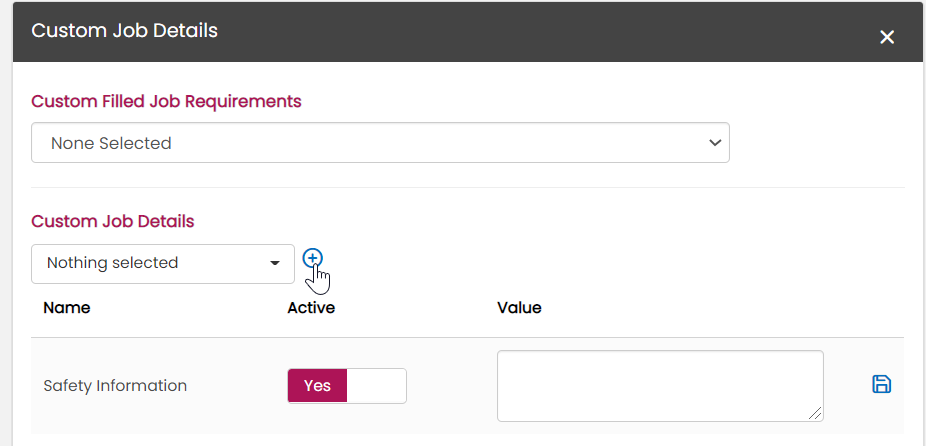Click the pink Custom Job Details section heading
Screen dimensions: 926x446
coord(113,221)
